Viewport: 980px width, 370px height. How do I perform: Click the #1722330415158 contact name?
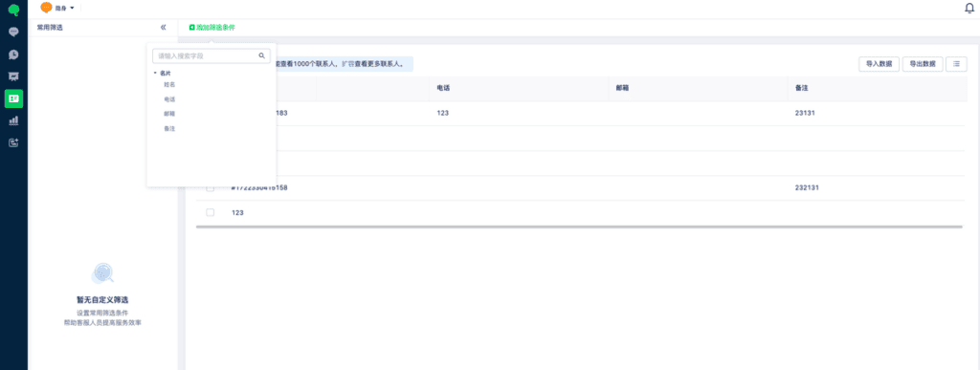(259, 187)
